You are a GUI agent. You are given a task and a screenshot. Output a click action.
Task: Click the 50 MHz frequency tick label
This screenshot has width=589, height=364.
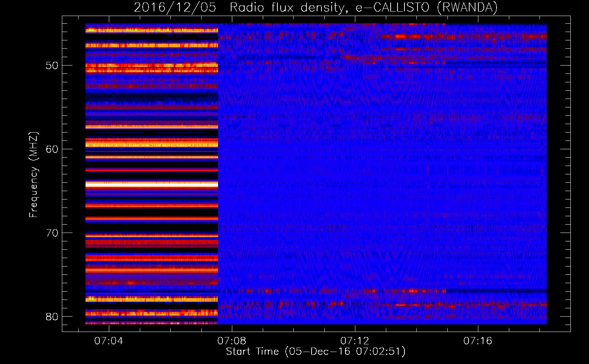52,66
